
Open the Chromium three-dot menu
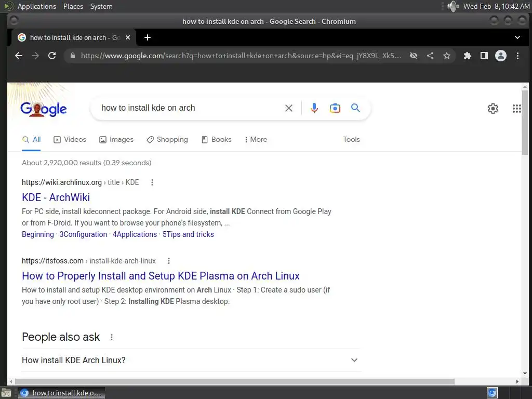517,56
